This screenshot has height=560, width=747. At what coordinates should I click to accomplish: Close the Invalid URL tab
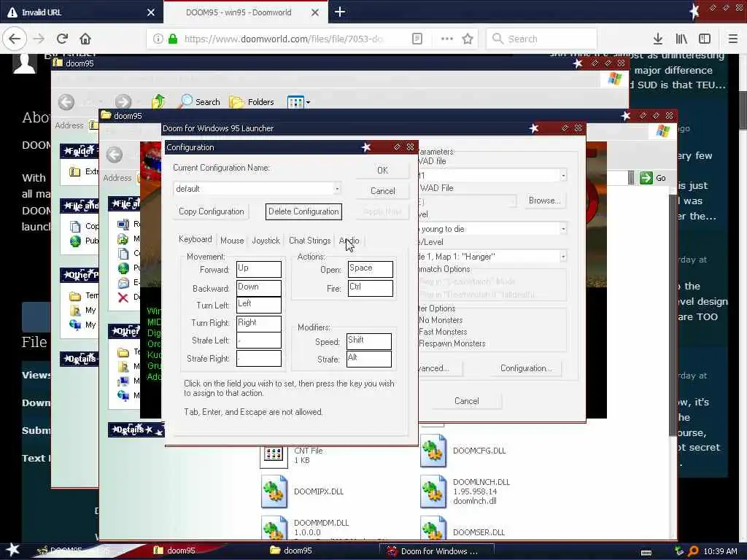[150, 12]
